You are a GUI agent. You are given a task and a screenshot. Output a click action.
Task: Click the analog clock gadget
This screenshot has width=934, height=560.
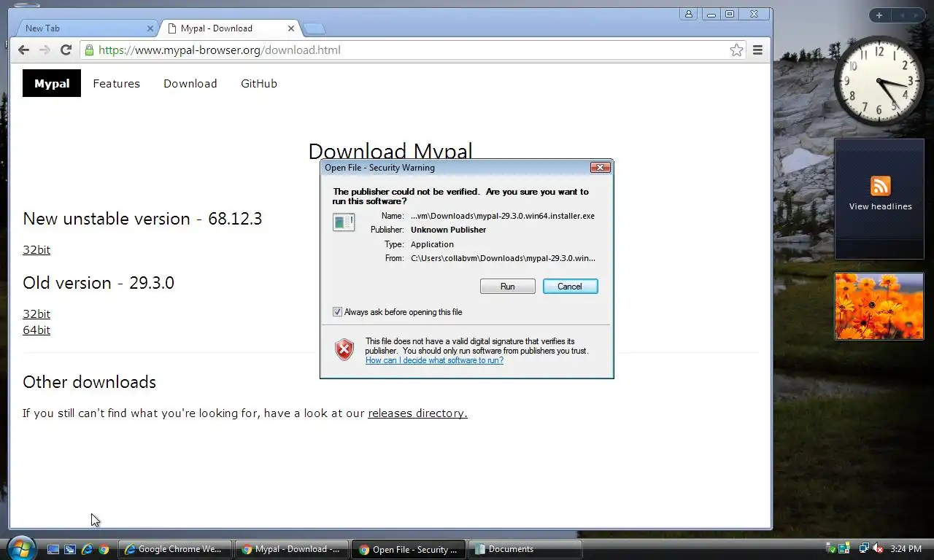coord(879,80)
